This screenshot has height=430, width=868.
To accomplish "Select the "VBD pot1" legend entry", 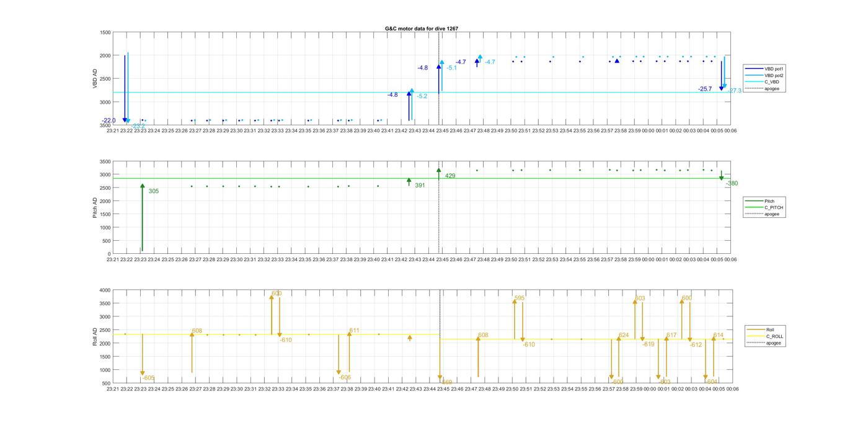I will coord(765,69).
